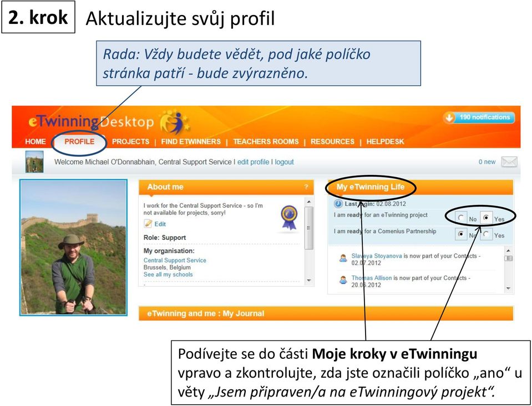Click the blue ribbon badge icon

tap(288, 218)
